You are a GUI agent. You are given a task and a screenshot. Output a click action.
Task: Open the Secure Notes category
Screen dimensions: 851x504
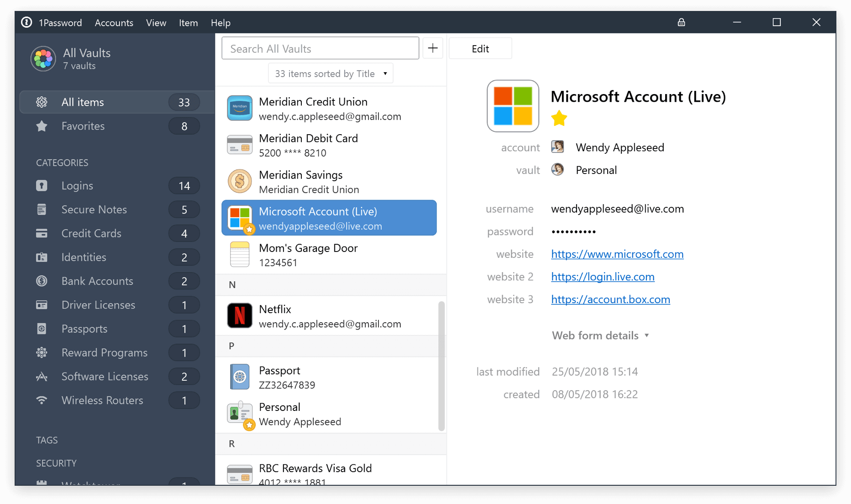pos(94,210)
